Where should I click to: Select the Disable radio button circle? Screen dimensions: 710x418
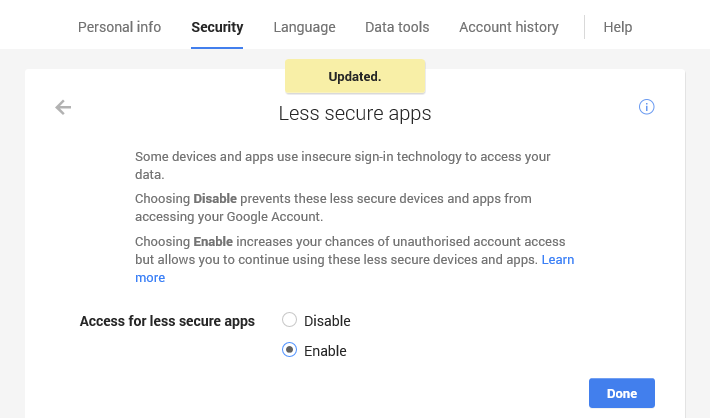pos(290,321)
